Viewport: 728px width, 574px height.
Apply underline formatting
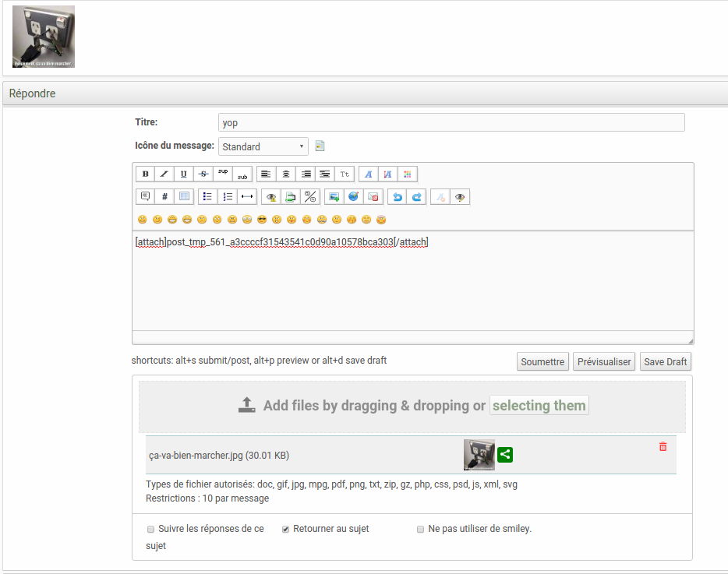(x=184, y=174)
